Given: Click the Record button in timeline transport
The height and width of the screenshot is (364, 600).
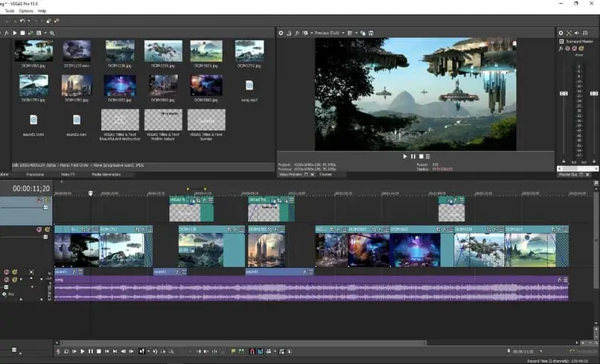Looking at the screenshot, I should 58,351.
